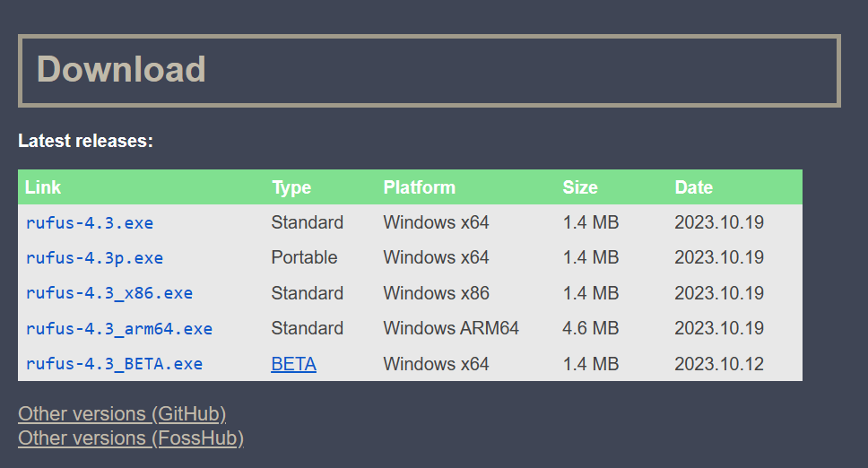The height and width of the screenshot is (468, 868).
Task: Click the Latest releases label
Action: click(x=85, y=141)
